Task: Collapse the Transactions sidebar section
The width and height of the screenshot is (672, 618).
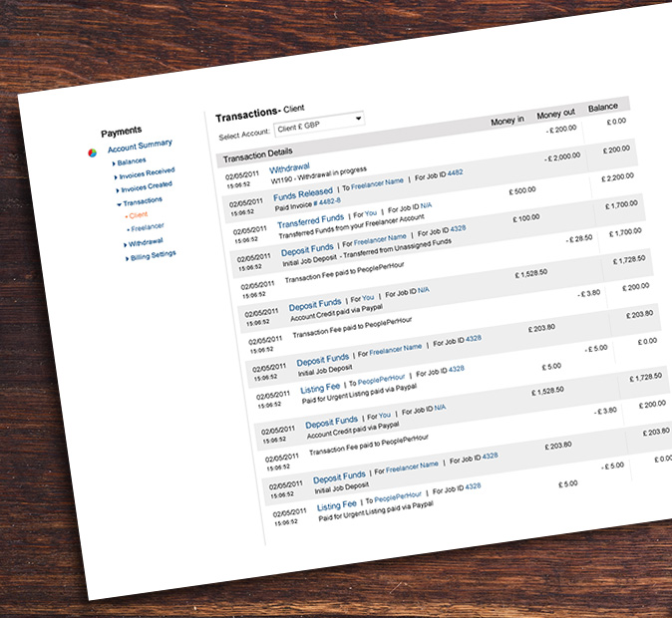Action: point(142,201)
